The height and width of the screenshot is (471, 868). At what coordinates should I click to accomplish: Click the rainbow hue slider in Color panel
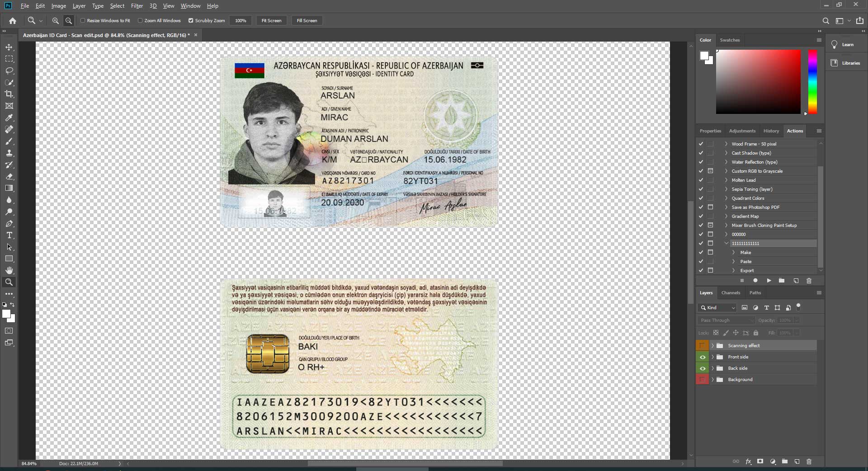point(812,82)
